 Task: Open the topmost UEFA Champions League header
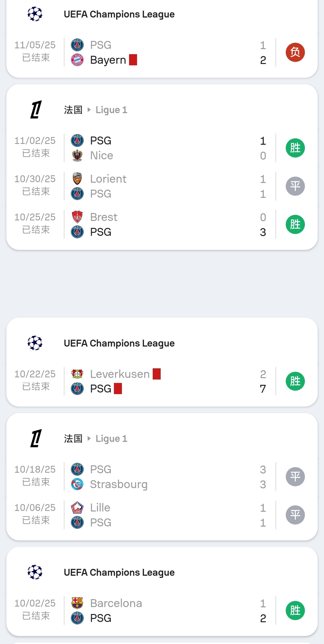(119, 14)
